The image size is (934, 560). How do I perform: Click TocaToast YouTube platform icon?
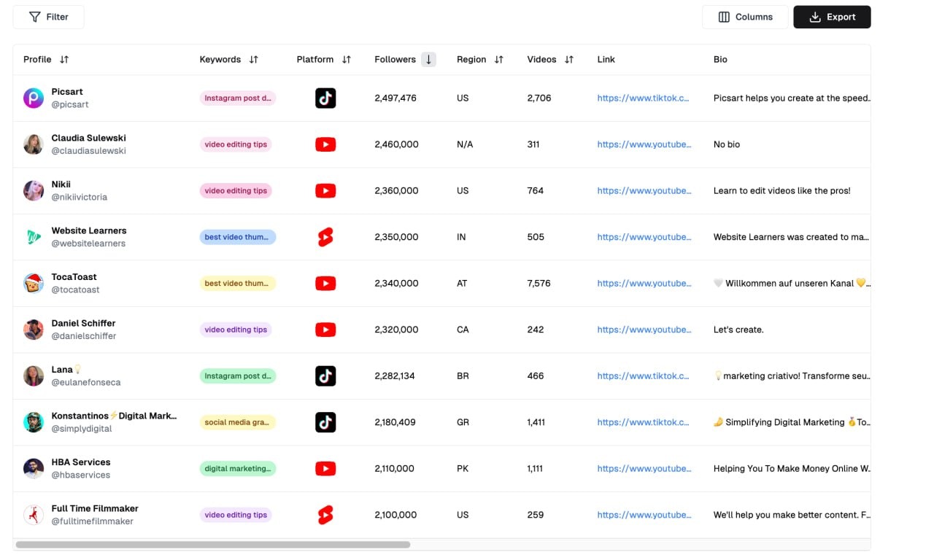click(325, 283)
